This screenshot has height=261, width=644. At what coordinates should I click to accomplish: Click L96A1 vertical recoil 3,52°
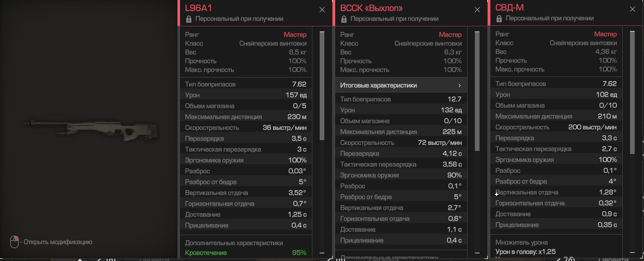[297, 193]
